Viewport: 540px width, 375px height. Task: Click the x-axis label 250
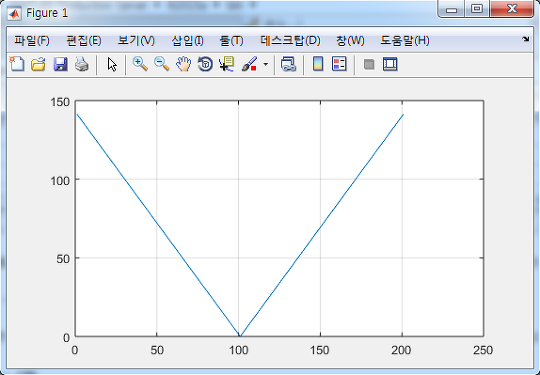(483, 350)
